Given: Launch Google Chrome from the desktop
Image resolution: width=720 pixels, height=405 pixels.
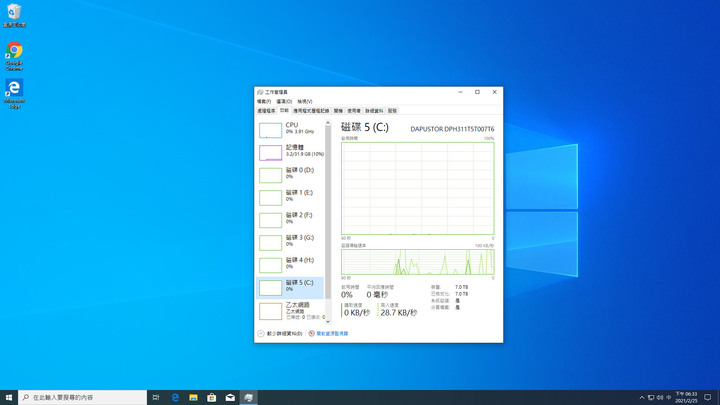Looking at the screenshot, I should (x=14, y=56).
